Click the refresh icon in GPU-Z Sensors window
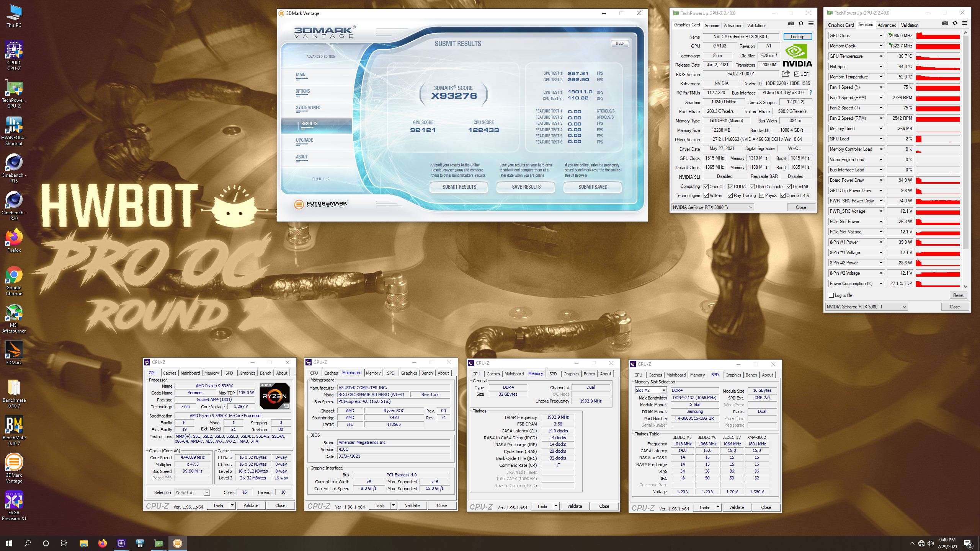Screen dimensions: 980x551 [955, 23]
